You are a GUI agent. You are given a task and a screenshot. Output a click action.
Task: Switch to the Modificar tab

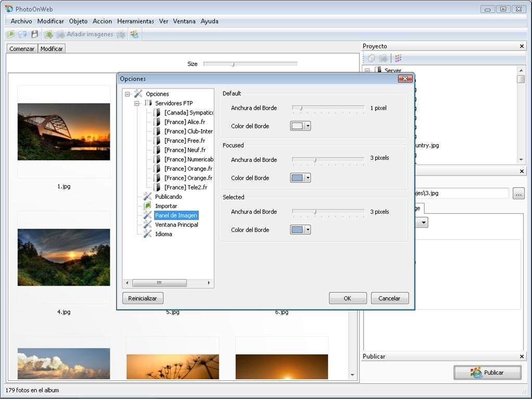pyautogui.click(x=51, y=49)
